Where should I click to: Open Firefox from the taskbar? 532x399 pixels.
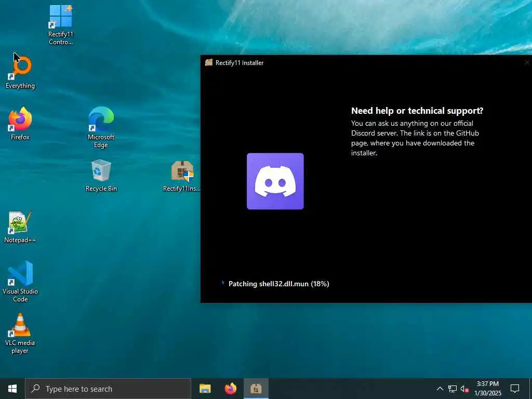click(x=231, y=389)
